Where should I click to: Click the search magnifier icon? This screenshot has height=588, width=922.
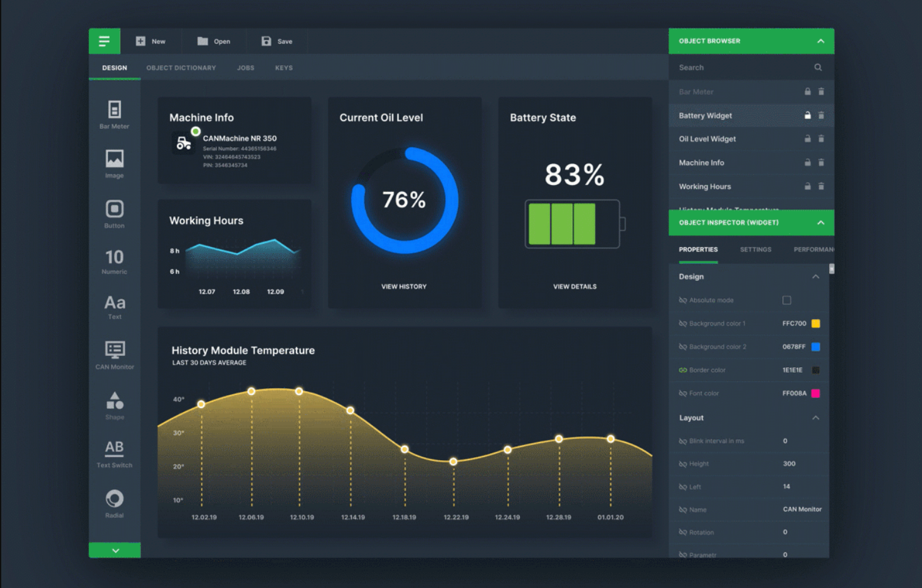click(818, 67)
